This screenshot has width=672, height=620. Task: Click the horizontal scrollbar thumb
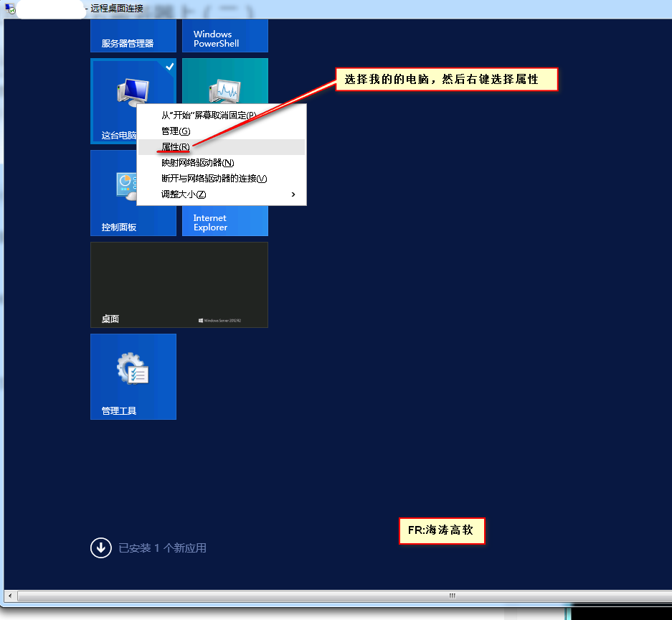point(346,596)
